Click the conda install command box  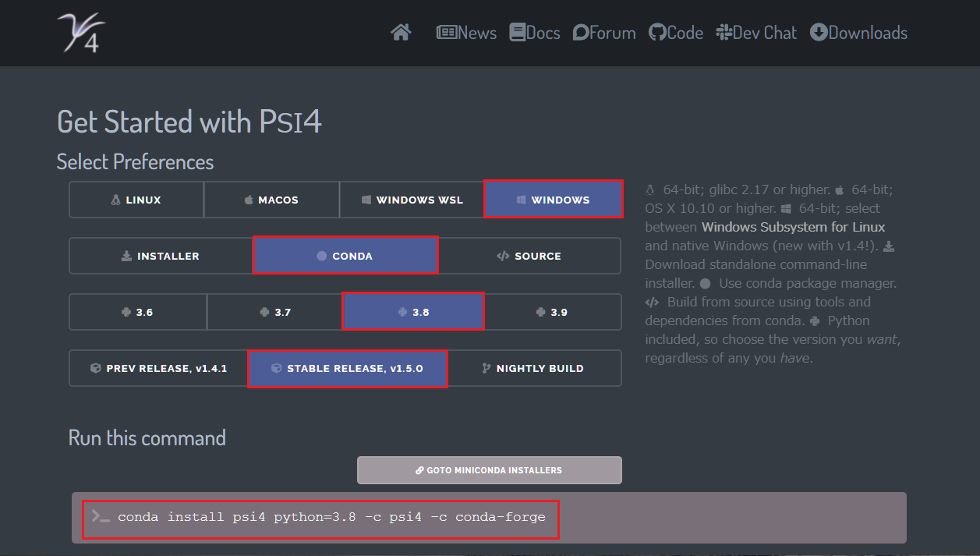[x=321, y=517]
